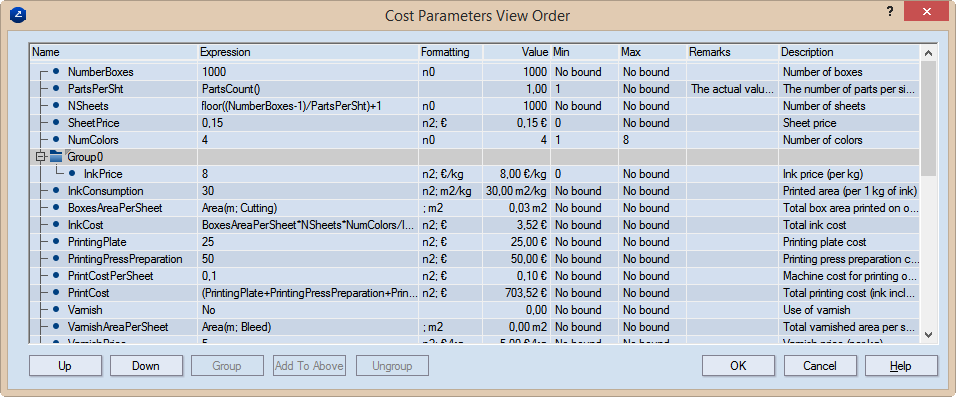Click the Cancel button

click(819, 366)
